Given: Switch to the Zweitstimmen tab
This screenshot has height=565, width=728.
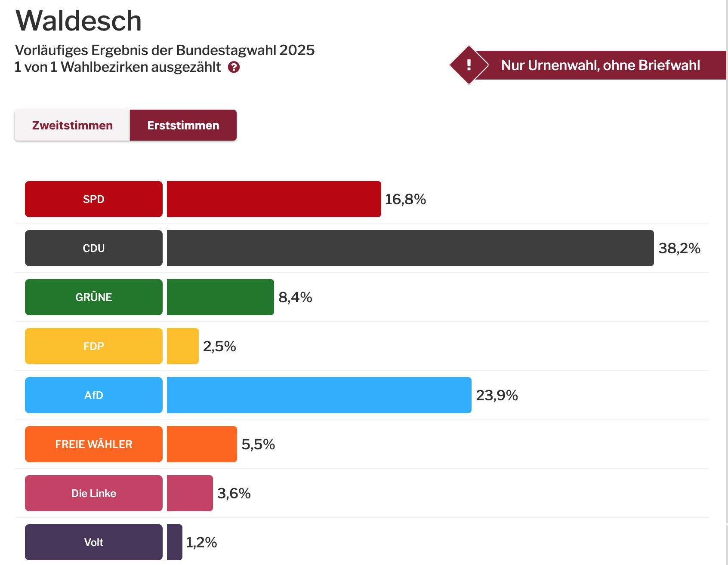Looking at the screenshot, I should coord(71,125).
